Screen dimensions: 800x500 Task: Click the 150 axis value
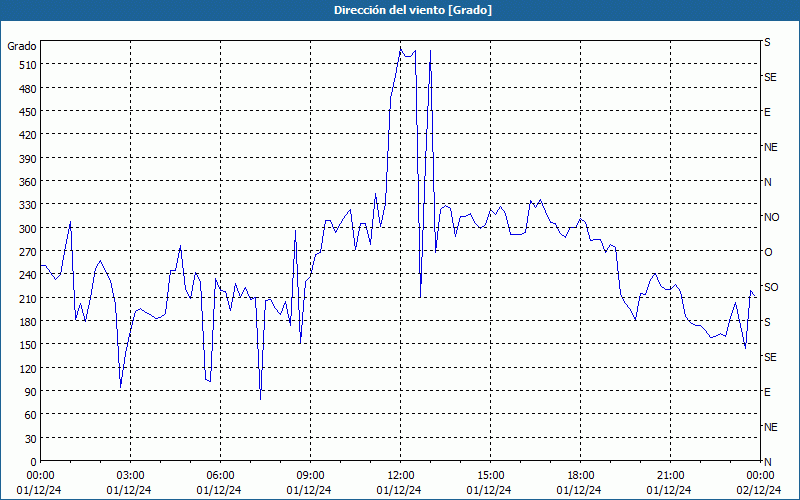(x=27, y=345)
